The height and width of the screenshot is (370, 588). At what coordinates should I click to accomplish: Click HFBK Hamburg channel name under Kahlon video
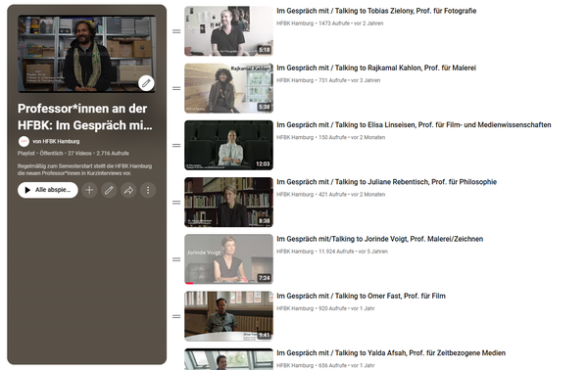[295, 80]
